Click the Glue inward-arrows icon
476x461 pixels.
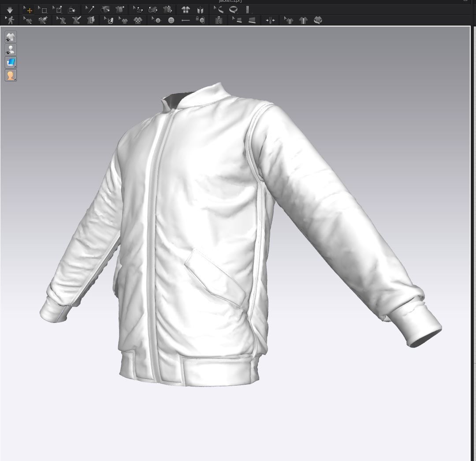click(x=270, y=20)
